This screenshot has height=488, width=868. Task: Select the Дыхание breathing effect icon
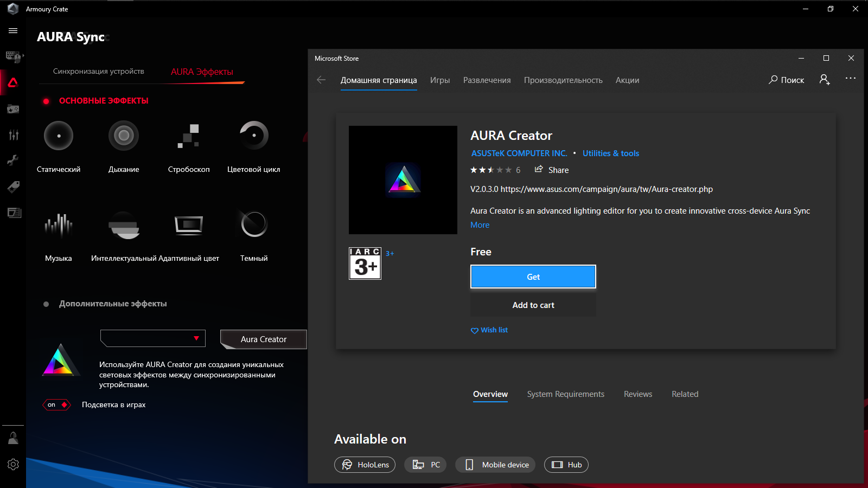point(124,136)
